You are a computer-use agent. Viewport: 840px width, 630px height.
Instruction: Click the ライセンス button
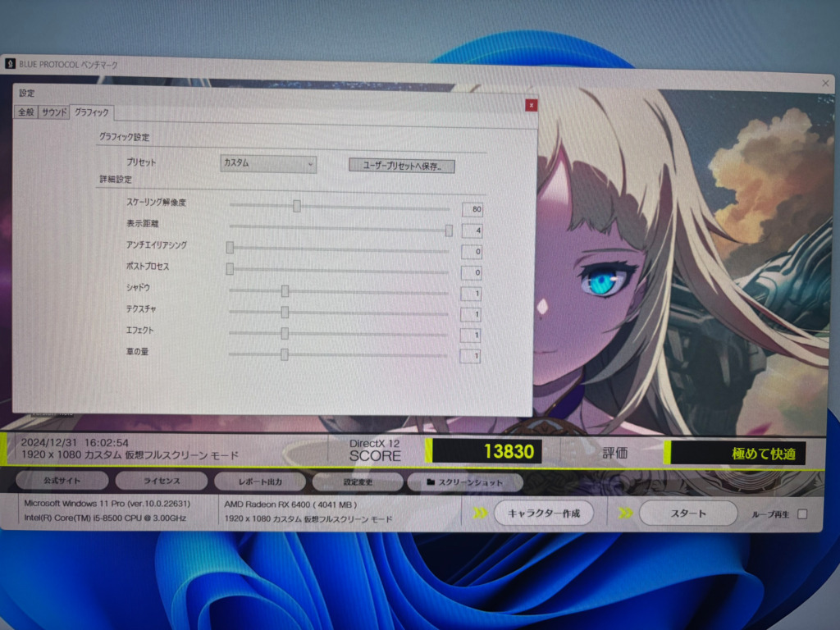162,481
